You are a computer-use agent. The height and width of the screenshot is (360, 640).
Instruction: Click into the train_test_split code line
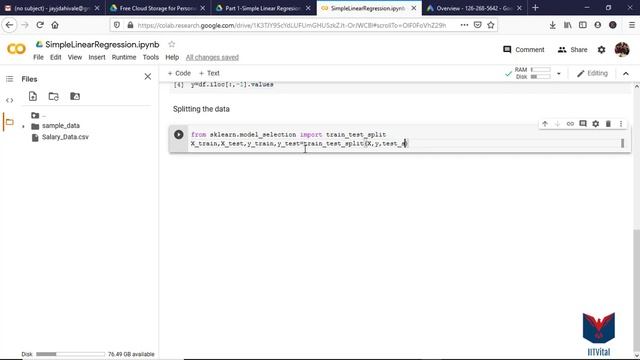299,143
